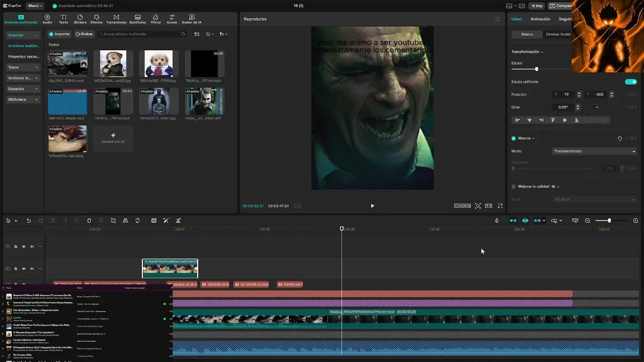
Task: Open the aspect ratio button in player
Action: (x=489, y=206)
